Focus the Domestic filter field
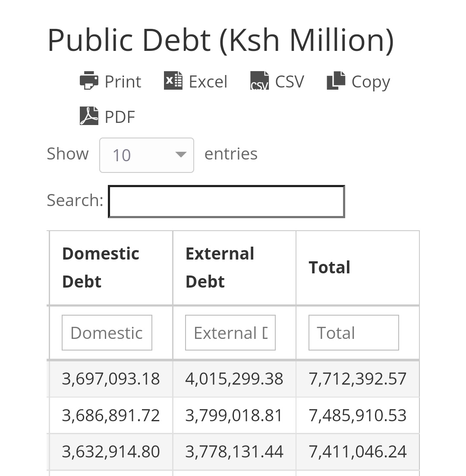This screenshot has width=466, height=476. click(107, 333)
